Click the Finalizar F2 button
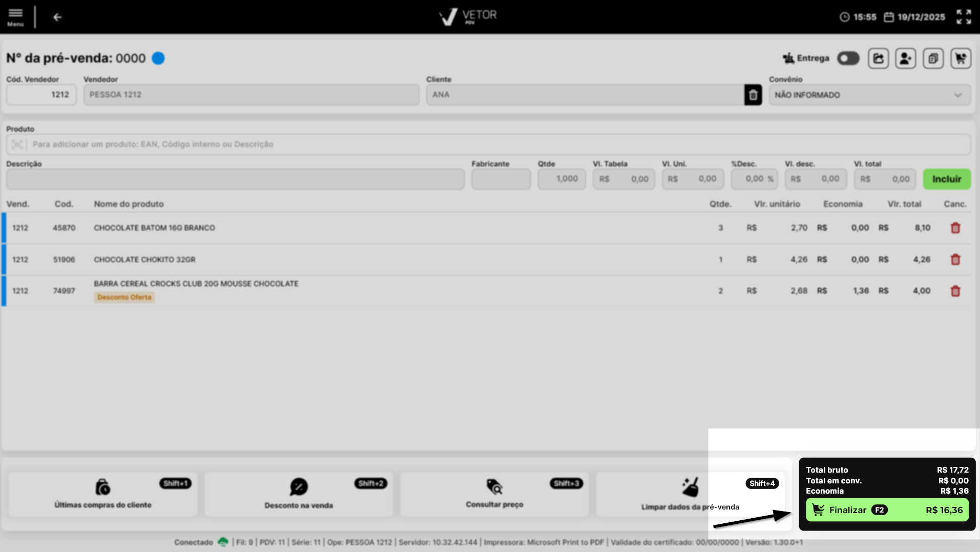This screenshot has height=552, width=980. (x=887, y=510)
